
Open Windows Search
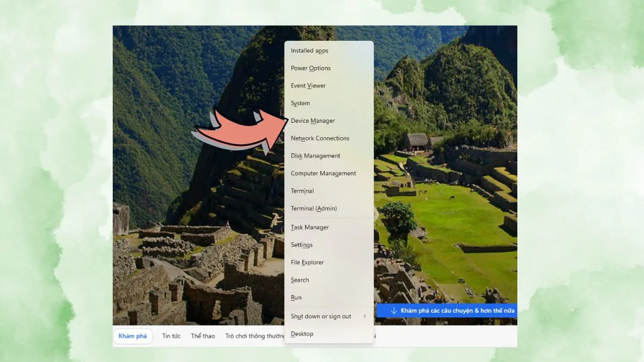[299, 279]
